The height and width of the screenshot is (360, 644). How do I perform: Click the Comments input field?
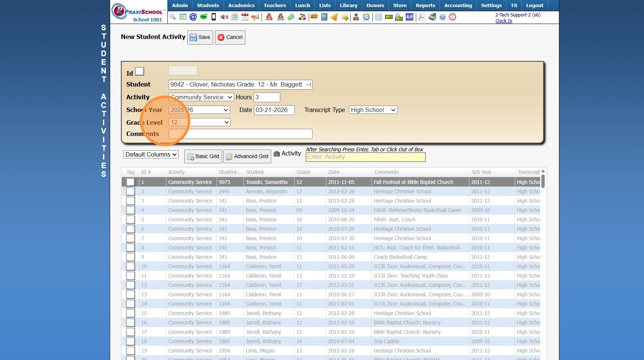(240, 134)
